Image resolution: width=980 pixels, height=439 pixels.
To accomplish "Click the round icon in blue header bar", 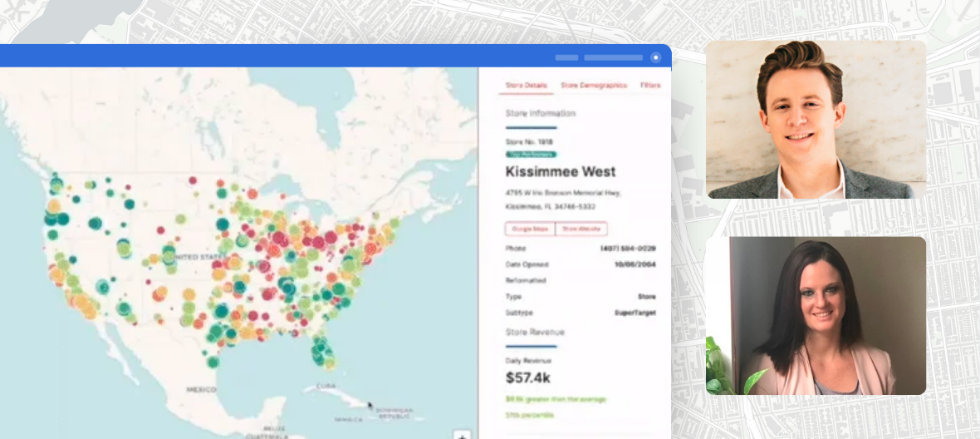I will 655,57.
